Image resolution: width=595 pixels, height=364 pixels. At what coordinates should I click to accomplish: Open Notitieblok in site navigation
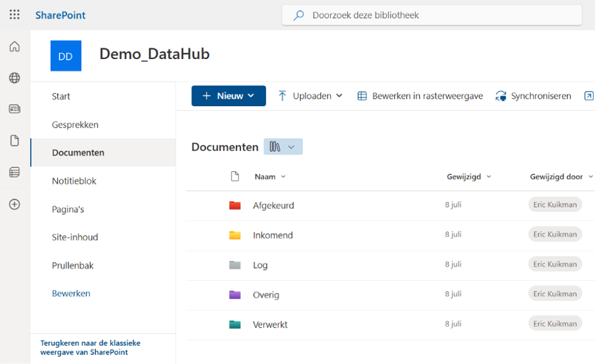[74, 181]
